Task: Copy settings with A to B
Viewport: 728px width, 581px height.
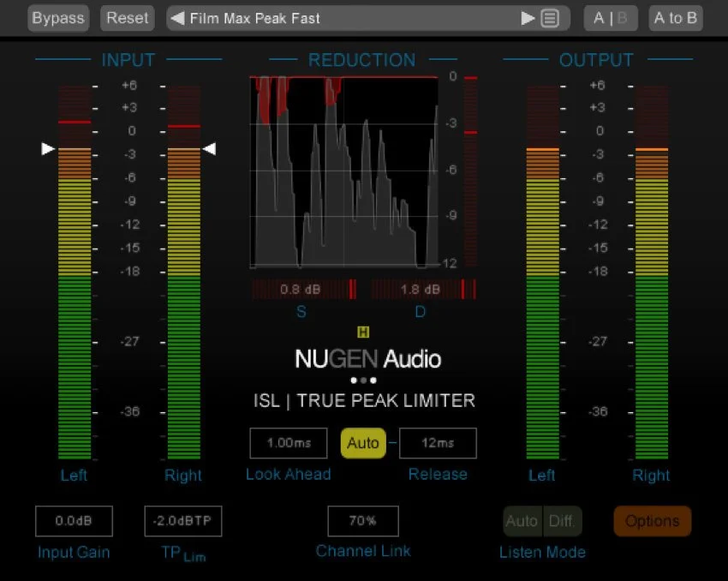Action: coord(675,18)
